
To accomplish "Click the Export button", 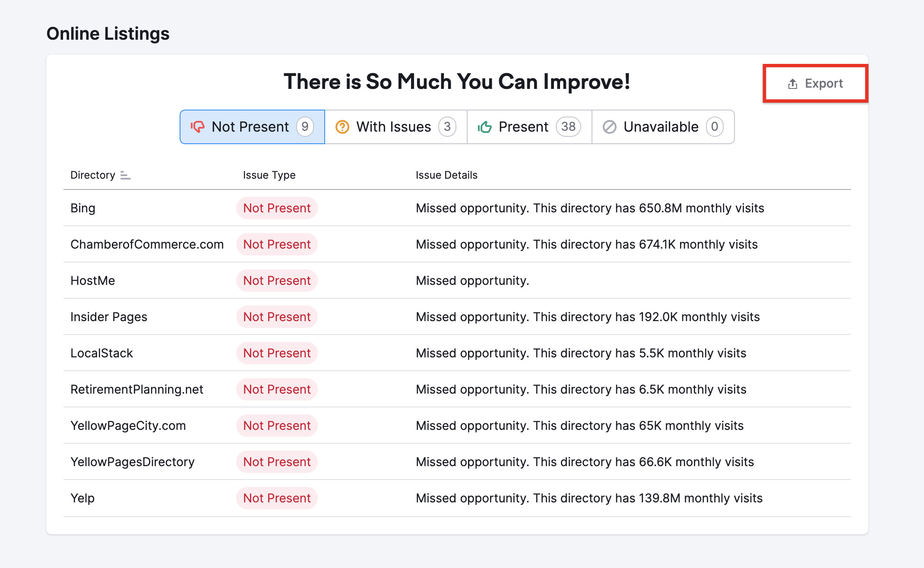I will pos(815,83).
